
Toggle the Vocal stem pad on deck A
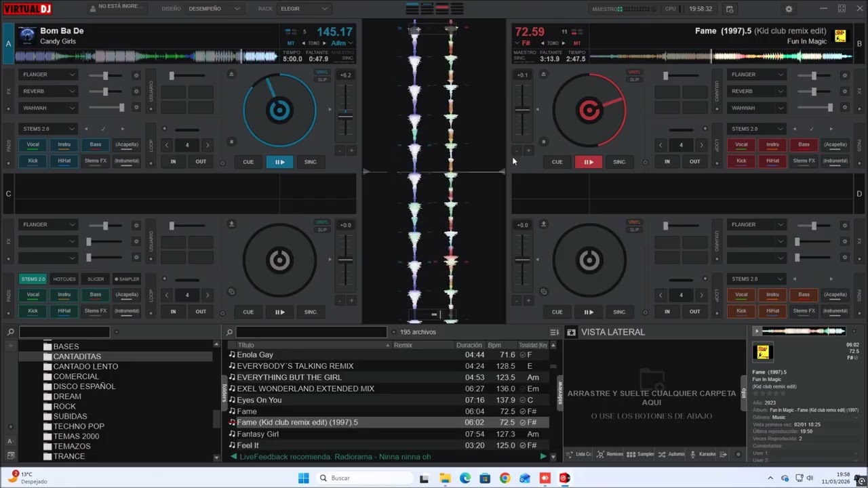point(33,144)
